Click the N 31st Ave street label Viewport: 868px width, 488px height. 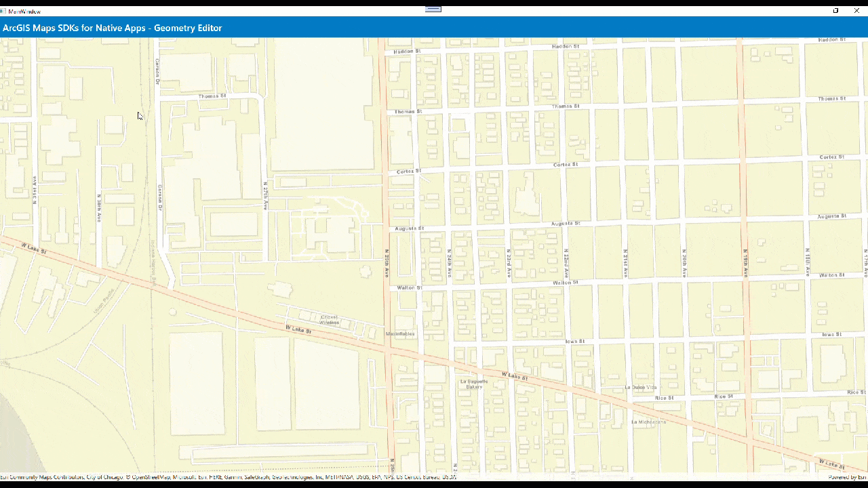[34, 190]
